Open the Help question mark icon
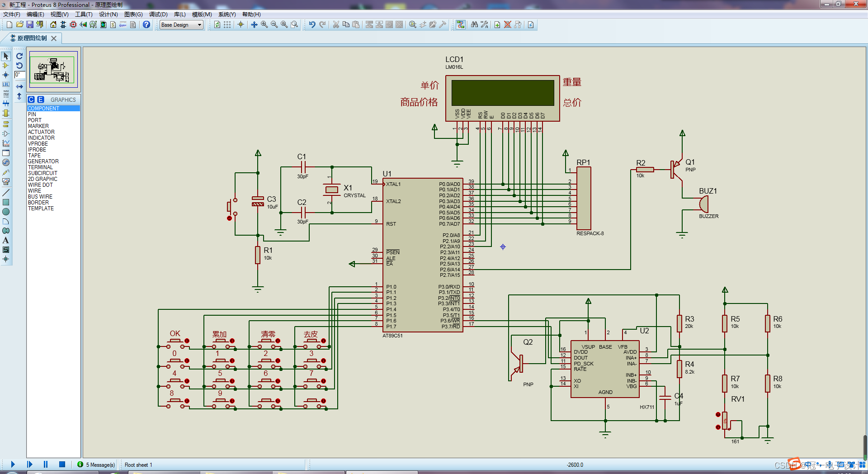The width and height of the screenshot is (868, 474). [146, 24]
